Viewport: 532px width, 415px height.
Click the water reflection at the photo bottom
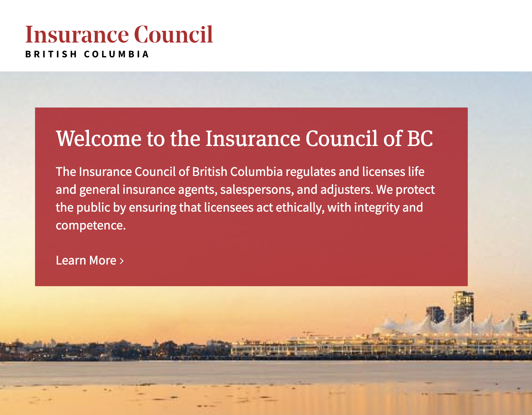tap(266, 392)
